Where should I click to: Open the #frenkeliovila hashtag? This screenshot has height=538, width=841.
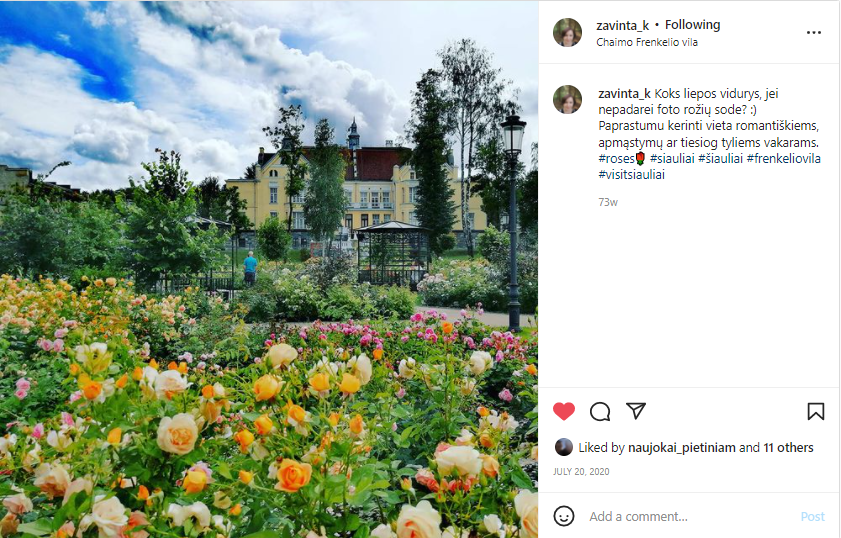pyautogui.click(x=783, y=158)
